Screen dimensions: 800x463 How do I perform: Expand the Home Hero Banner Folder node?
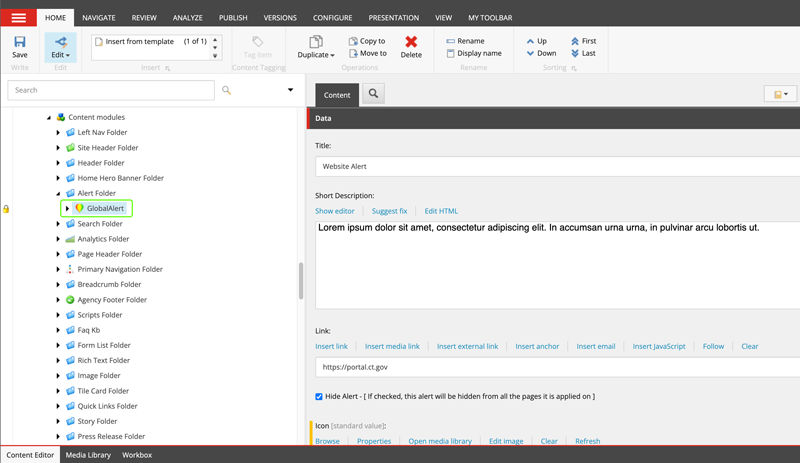tap(58, 178)
